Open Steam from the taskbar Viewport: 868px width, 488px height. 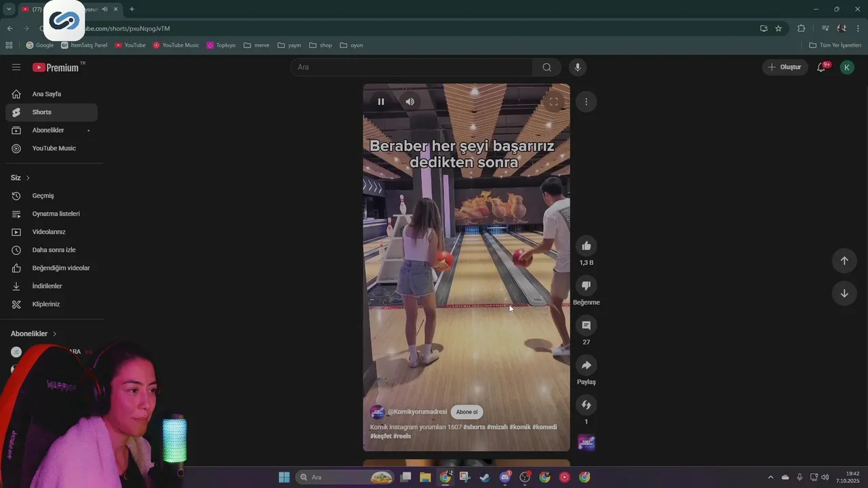(x=485, y=477)
